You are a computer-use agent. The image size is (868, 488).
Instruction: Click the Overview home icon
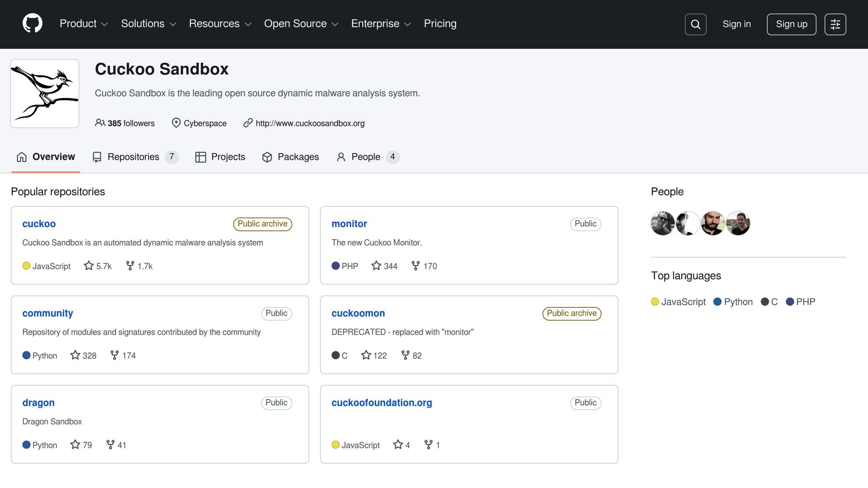tap(22, 157)
